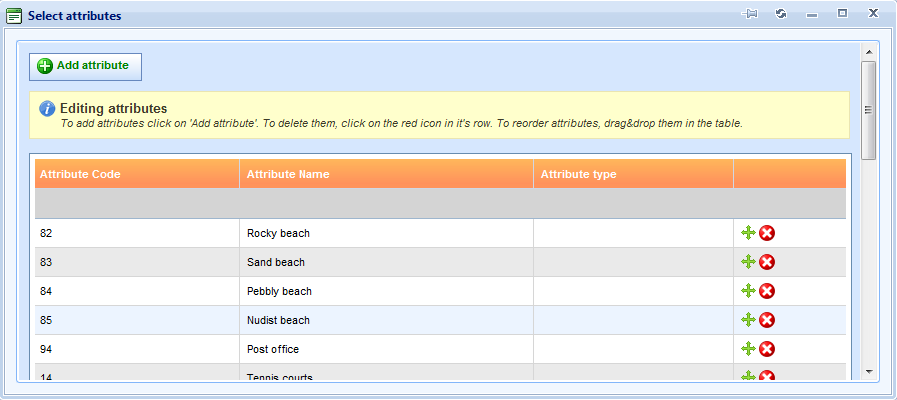Select the Pebbly beach name cell
The width and height of the screenshot is (897, 400).
[387, 291]
